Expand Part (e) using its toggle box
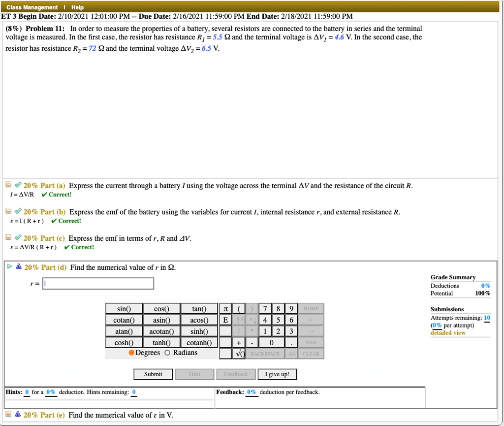The width and height of the screenshot is (504, 426). coord(9,414)
